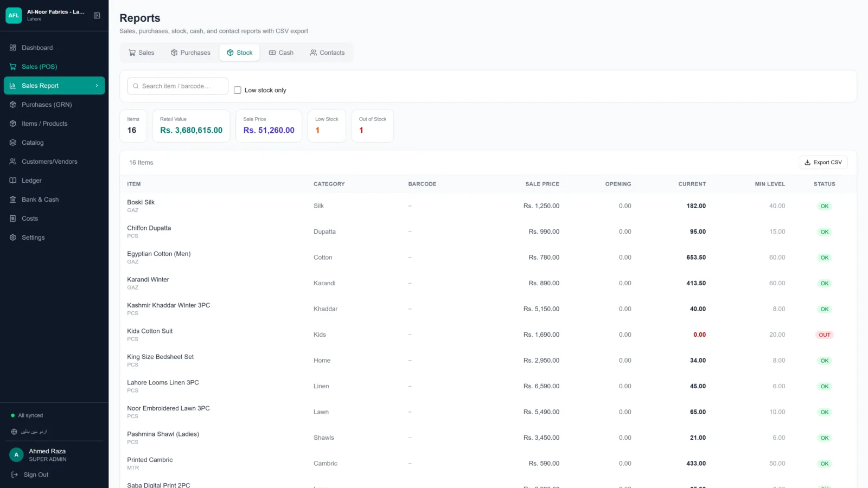Click the Boski Silk item row
Screen dimensions: 868x488
pos(488,206)
